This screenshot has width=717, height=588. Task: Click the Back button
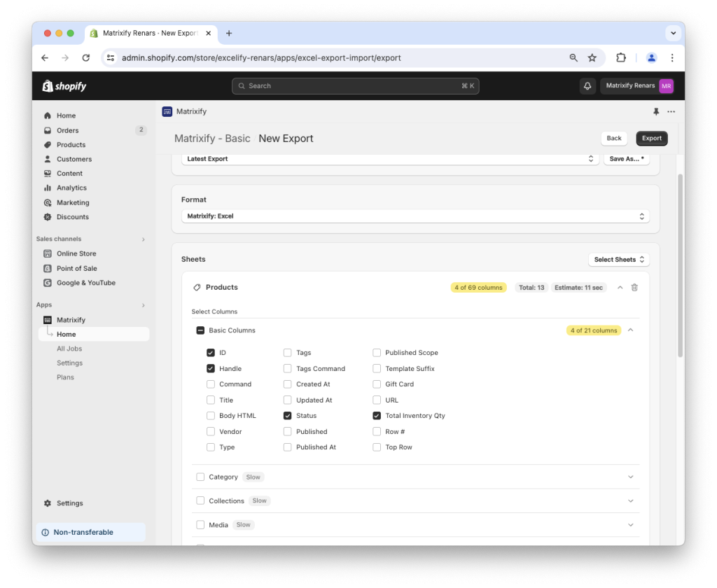tap(613, 138)
